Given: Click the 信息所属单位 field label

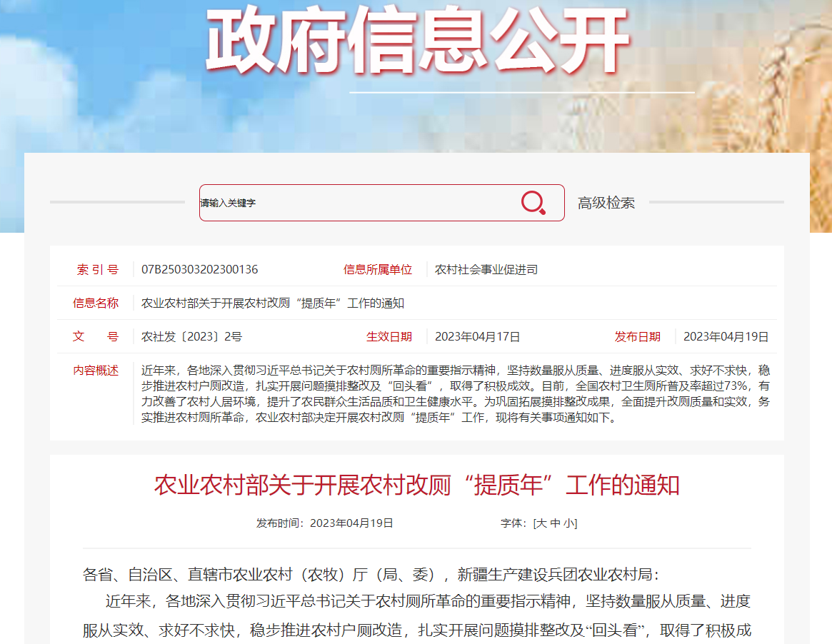Looking at the screenshot, I should (x=378, y=270).
